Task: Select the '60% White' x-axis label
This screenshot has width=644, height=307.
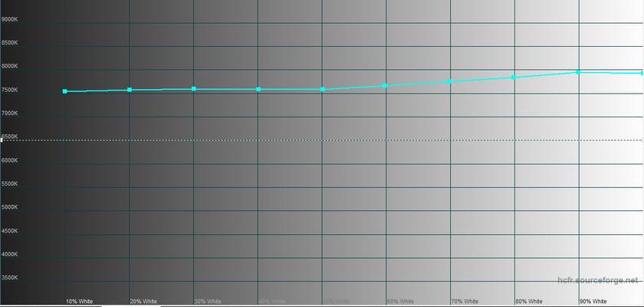Action: [x=401, y=302]
